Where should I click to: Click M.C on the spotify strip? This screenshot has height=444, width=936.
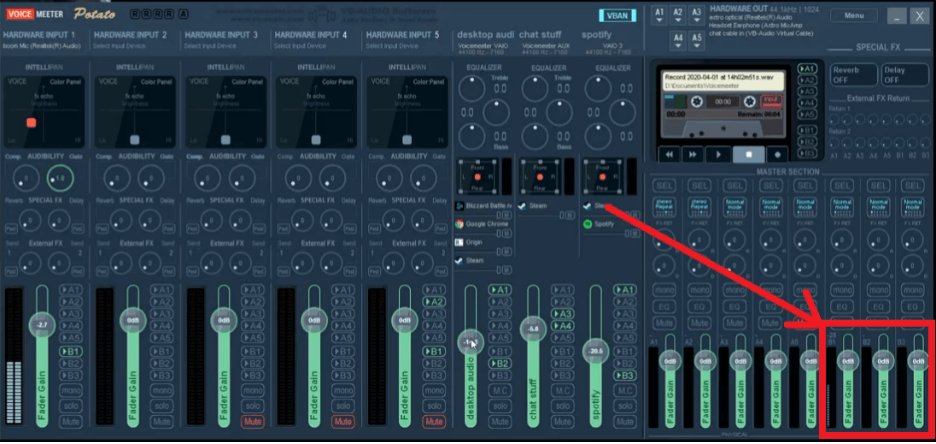624,391
